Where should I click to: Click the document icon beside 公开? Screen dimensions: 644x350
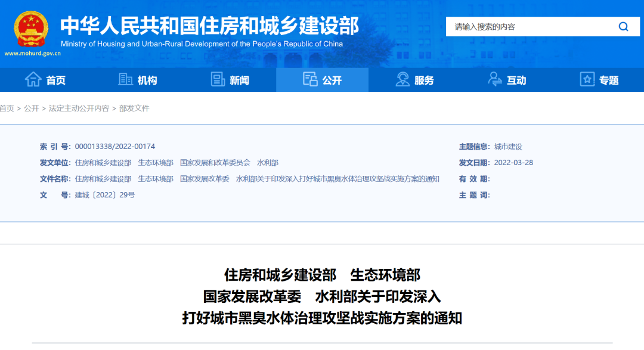pyautogui.click(x=310, y=79)
